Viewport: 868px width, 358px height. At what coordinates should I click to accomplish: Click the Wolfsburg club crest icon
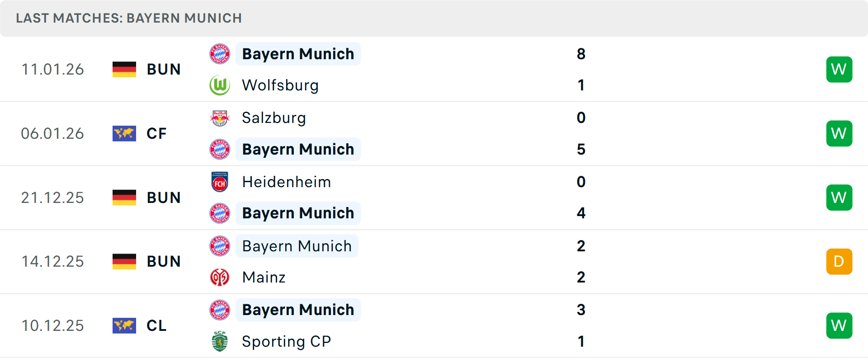click(220, 85)
